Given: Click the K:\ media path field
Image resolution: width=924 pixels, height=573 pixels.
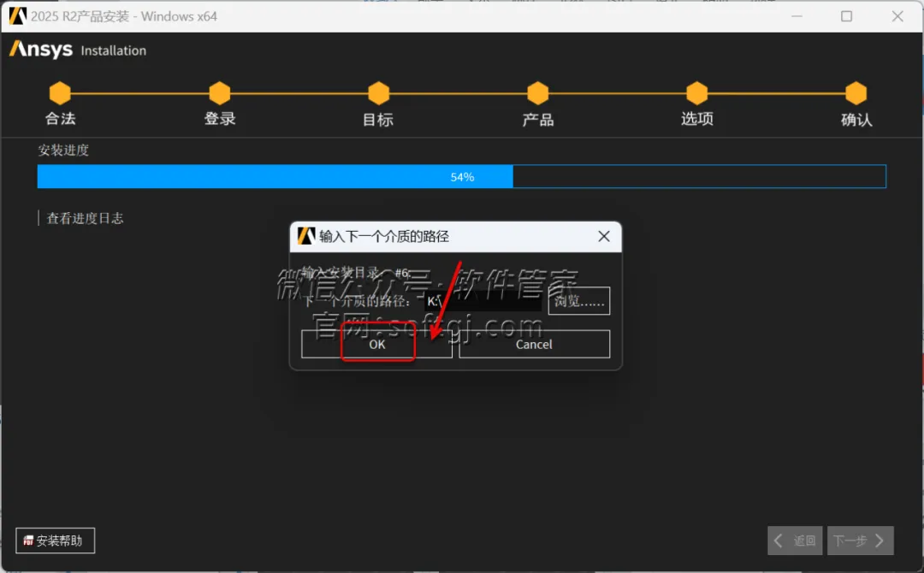Looking at the screenshot, I should (x=483, y=301).
